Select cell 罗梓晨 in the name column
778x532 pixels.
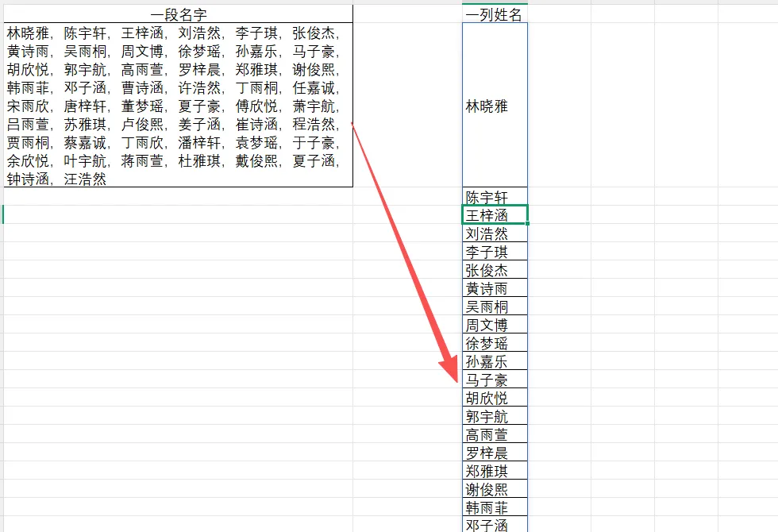click(495, 453)
